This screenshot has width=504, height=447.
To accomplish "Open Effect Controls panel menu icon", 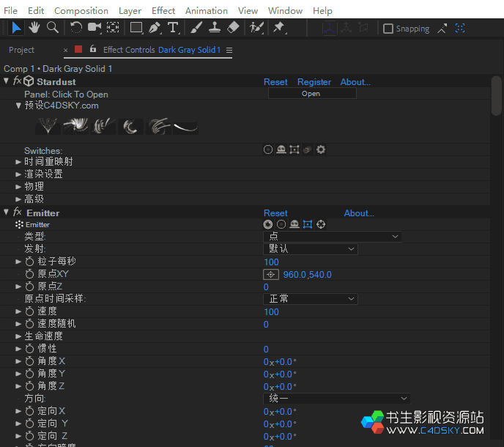I will point(229,50).
